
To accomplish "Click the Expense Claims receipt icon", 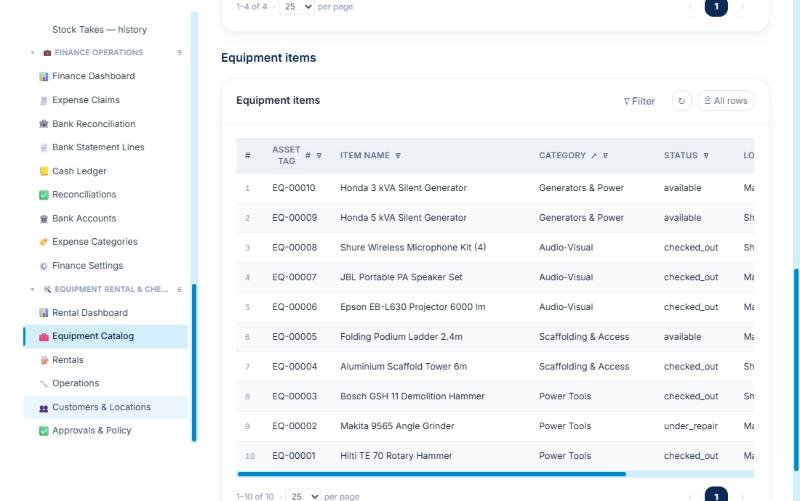I will click(x=44, y=101).
